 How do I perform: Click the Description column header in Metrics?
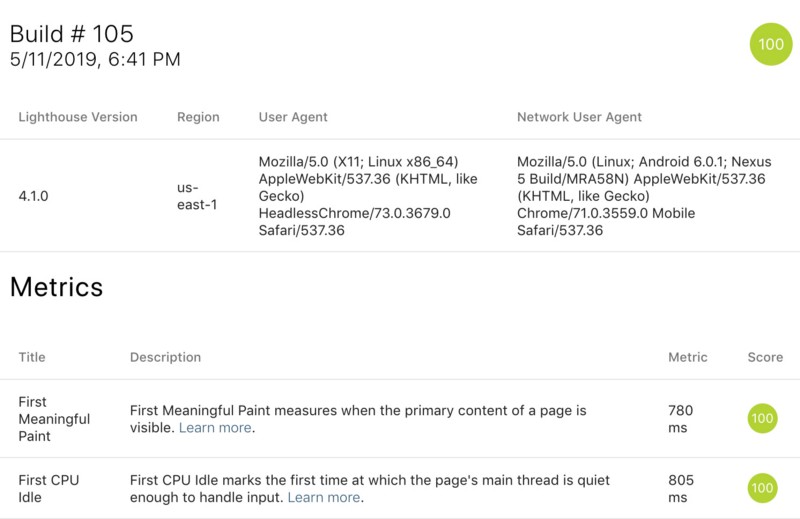[x=165, y=357]
